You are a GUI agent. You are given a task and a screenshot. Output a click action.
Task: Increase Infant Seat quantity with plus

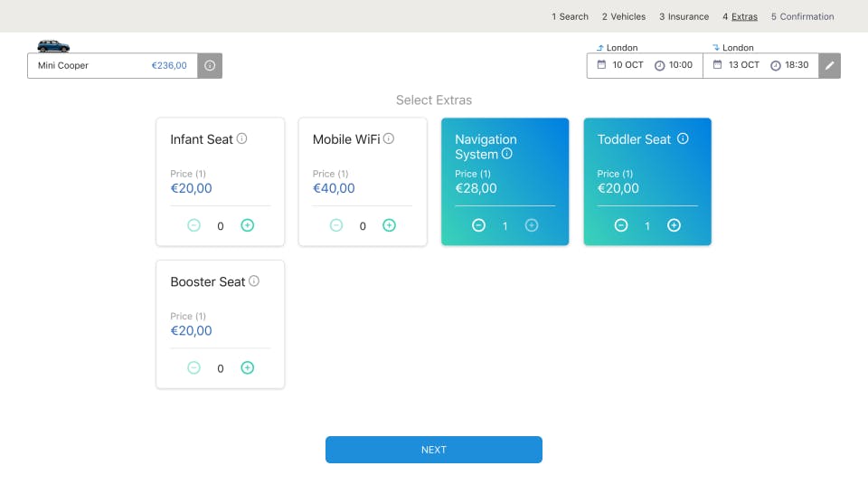(x=248, y=225)
